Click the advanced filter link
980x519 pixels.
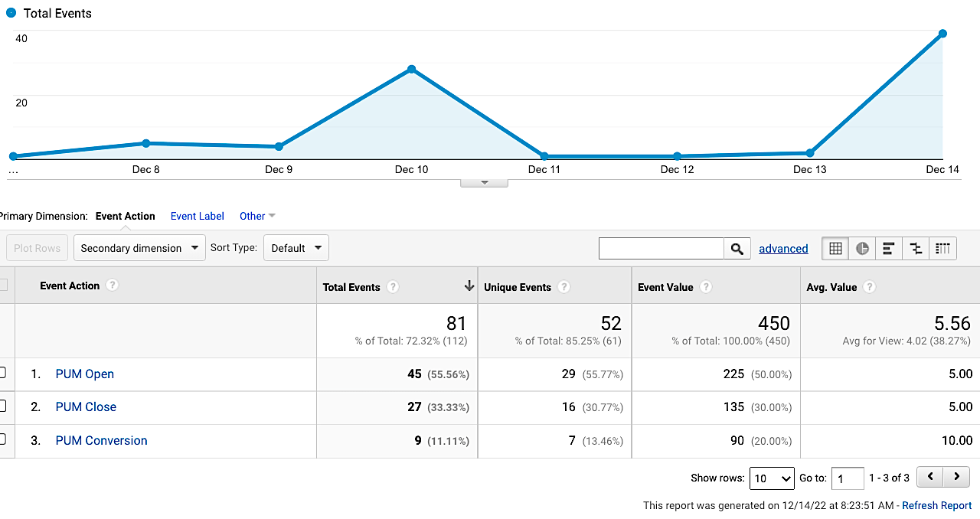point(783,248)
